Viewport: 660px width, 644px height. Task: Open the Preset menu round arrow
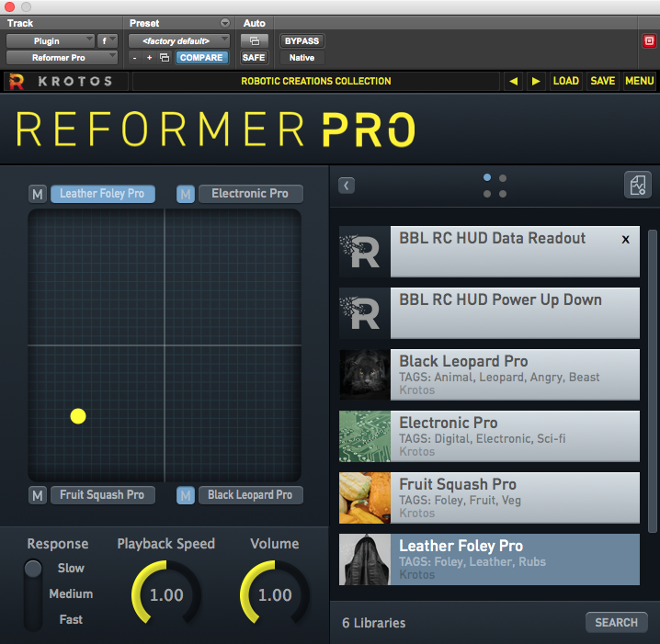tap(225, 23)
